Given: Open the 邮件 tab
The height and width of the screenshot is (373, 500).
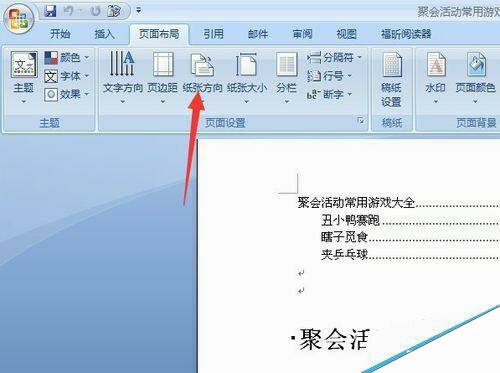Looking at the screenshot, I should tap(258, 34).
